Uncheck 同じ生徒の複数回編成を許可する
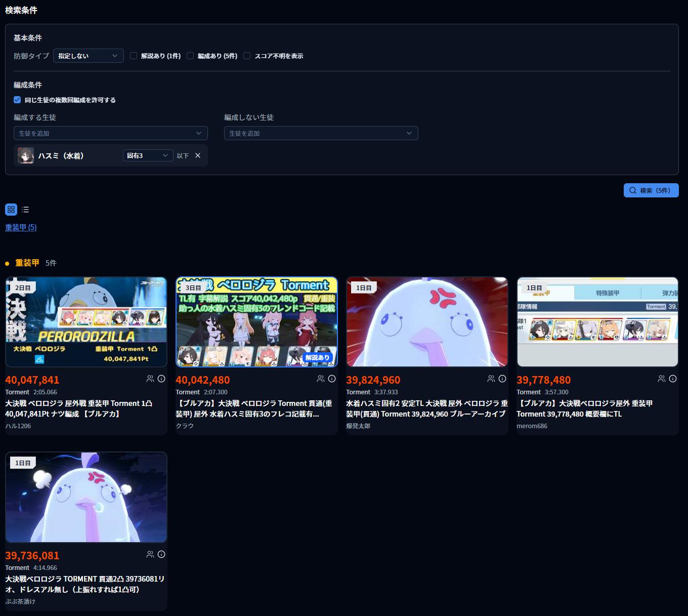688x616 pixels. pyautogui.click(x=17, y=100)
